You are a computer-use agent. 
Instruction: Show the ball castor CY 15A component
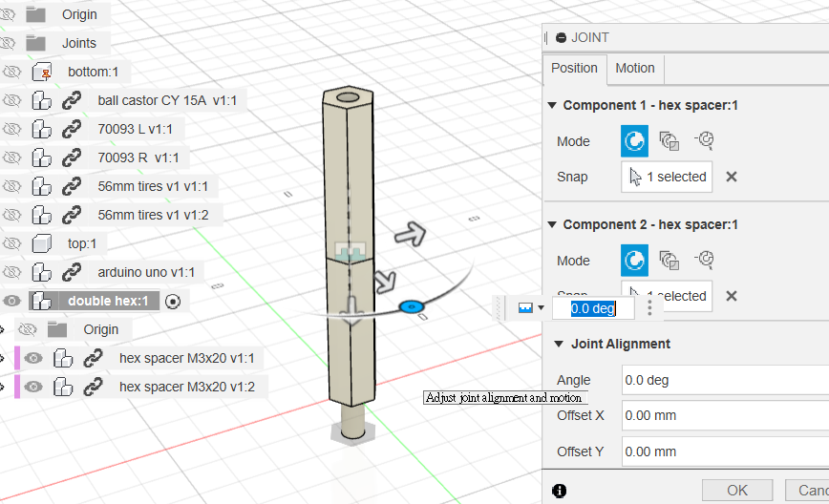[x=11, y=100]
